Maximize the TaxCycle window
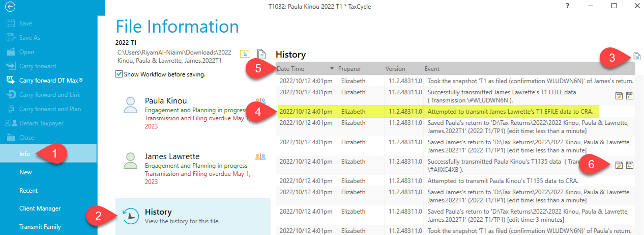Screen dimensions: 644x235 point(614,6)
